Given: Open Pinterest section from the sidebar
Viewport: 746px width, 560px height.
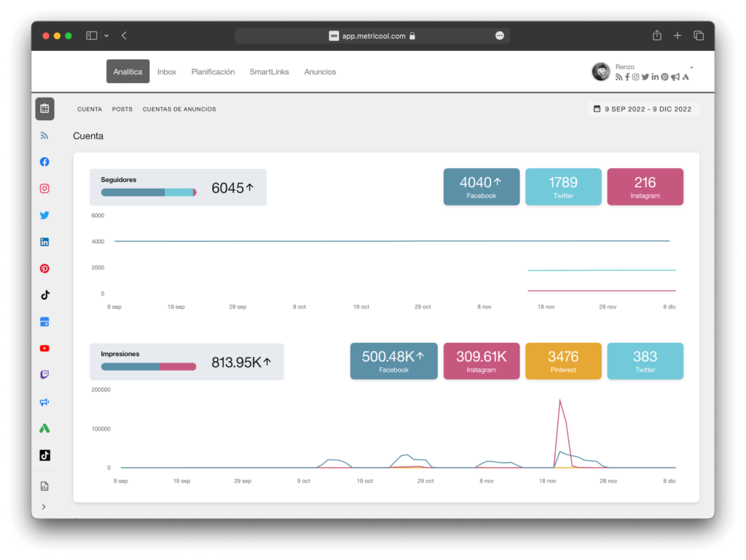Looking at the screenshot, I should [x=44, y=269].
